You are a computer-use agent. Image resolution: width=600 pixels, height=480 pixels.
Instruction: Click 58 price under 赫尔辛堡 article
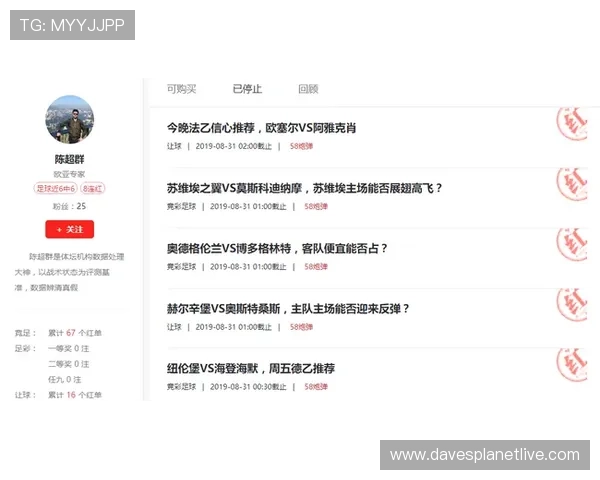[301, 327]
